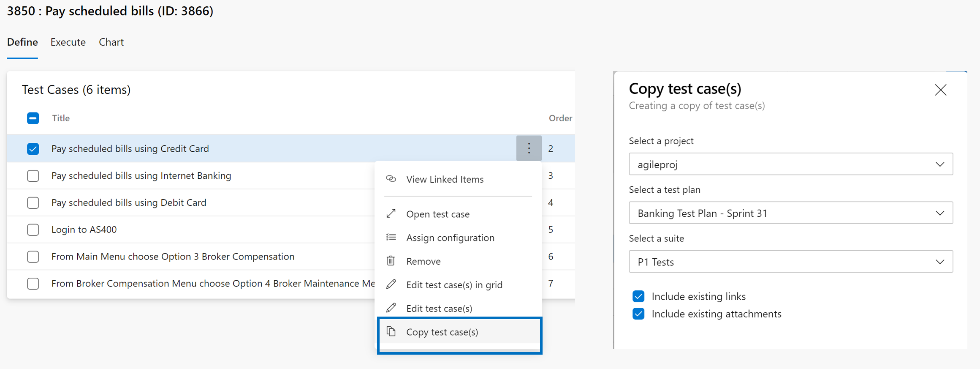Uncheck Pay scheduled bills using Credit Card
The image size is (980, 369).
pos(33,149)
